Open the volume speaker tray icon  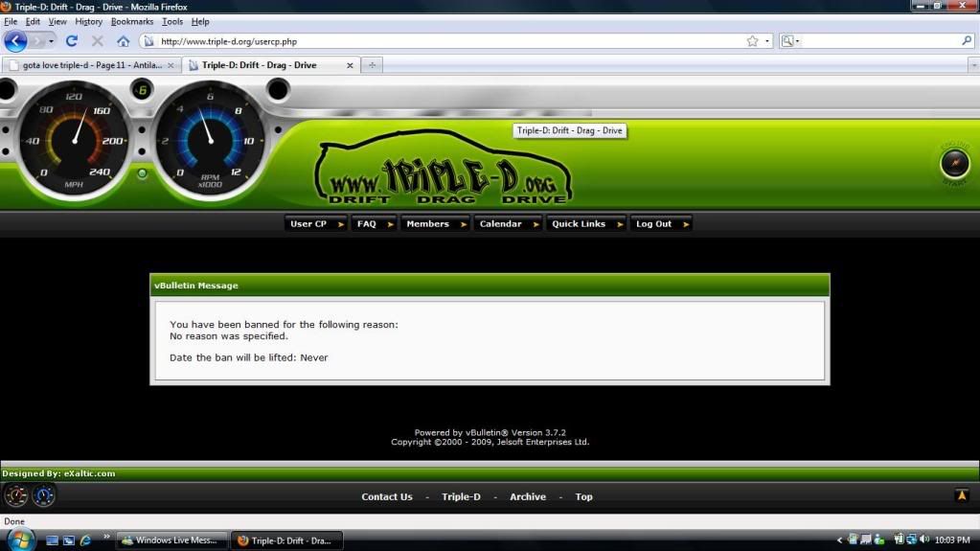click(924, 540)
